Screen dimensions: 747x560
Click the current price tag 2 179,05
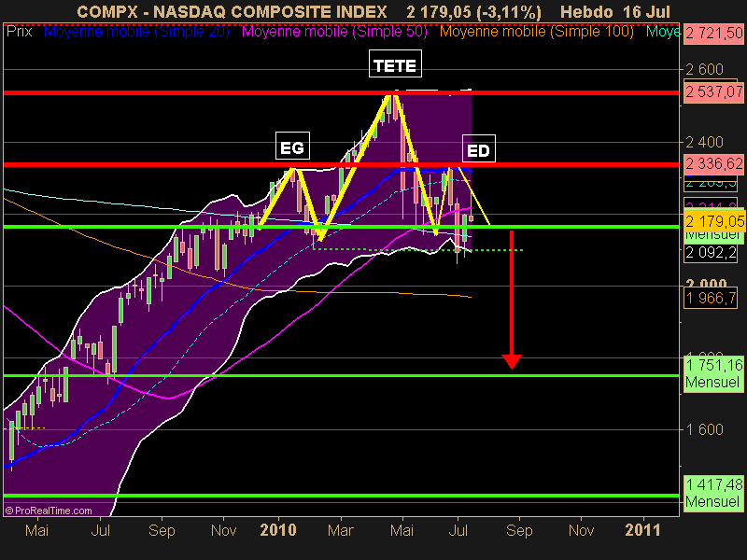coord(713,221)
